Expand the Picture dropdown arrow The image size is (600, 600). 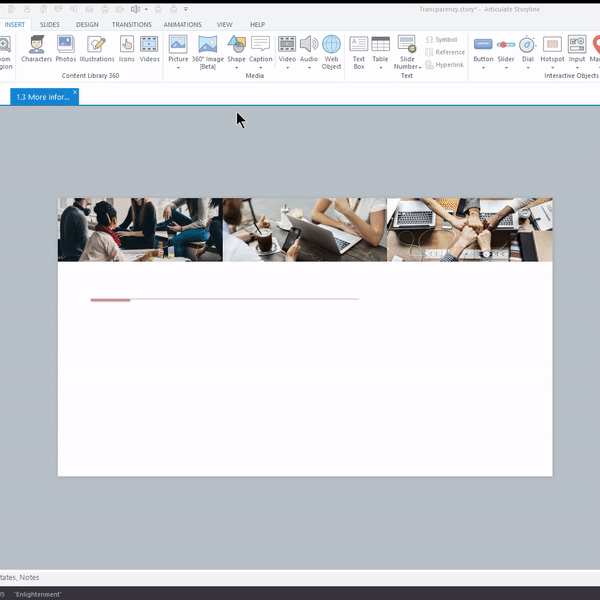point(178,68)
